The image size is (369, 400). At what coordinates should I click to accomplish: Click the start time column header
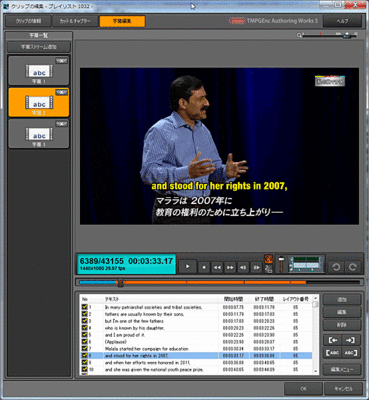click(234, 299)
